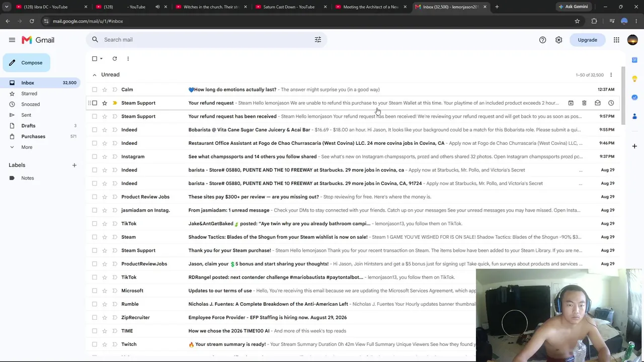Toggle importance marker on the Calm email
The width and height of the screenshot is (644, 362).
(x=115, y=89)
